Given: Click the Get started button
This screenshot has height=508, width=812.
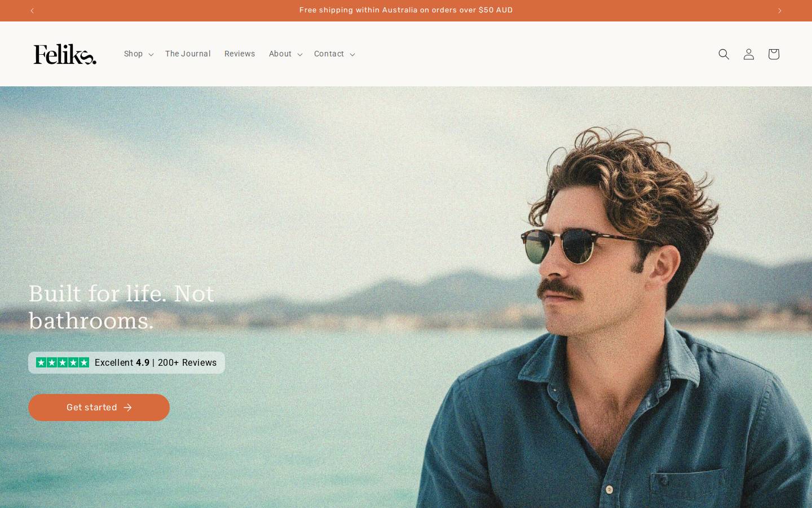Looking at the screenshot, I should 99,408.
